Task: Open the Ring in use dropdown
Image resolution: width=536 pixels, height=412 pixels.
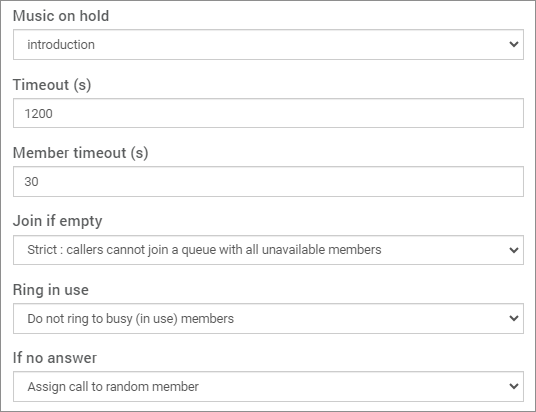Action: click(268, 318)
